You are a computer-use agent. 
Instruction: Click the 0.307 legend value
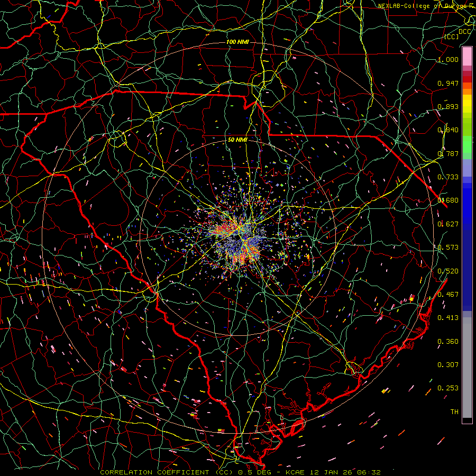pos(448,365)
